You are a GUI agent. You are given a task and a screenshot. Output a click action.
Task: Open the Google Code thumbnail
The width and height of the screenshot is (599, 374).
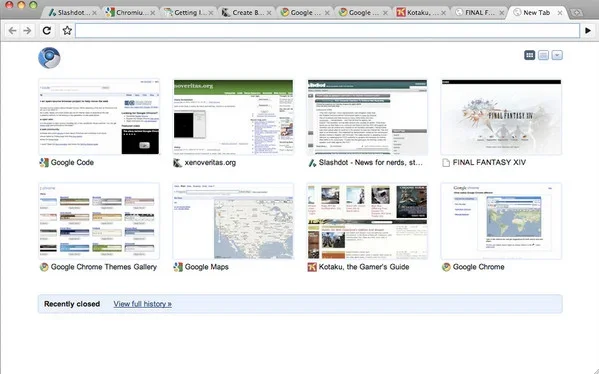click(99, 117)
